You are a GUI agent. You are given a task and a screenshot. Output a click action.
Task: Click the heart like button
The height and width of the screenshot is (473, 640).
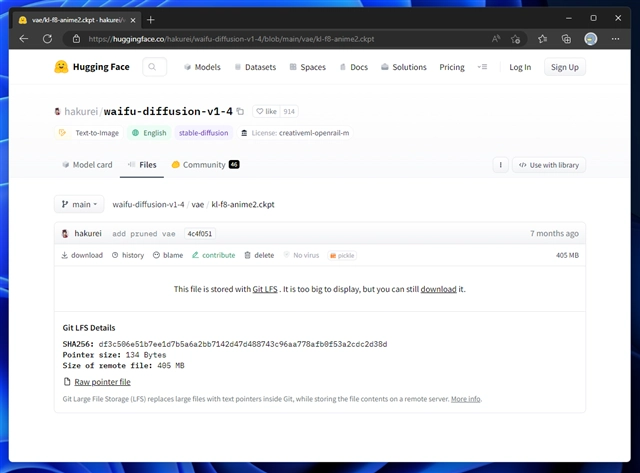[267, 112]
